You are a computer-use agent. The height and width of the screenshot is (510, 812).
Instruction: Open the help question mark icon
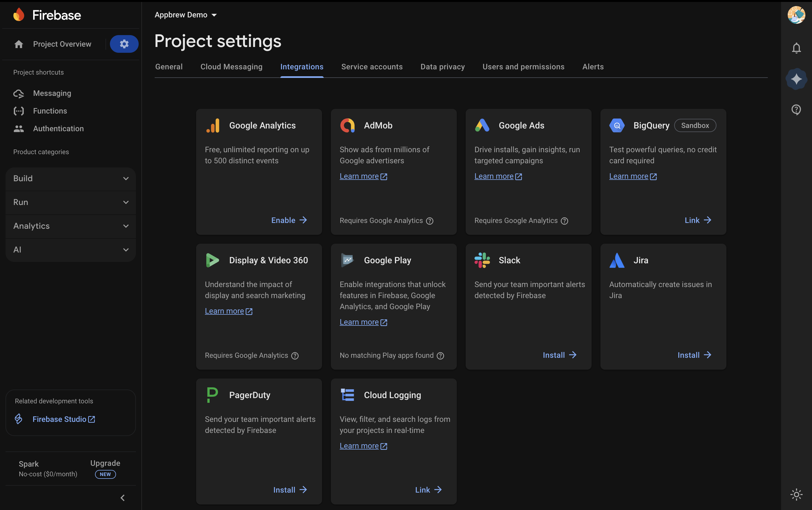[796, 110]
